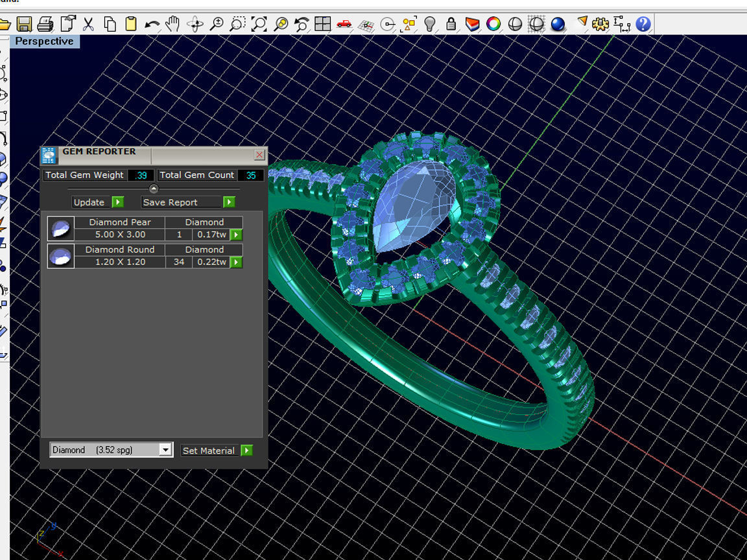The width and height of the screenshot is (747, 560).
Task: Click the blue Render sphere icon
Action: [558, 24]
